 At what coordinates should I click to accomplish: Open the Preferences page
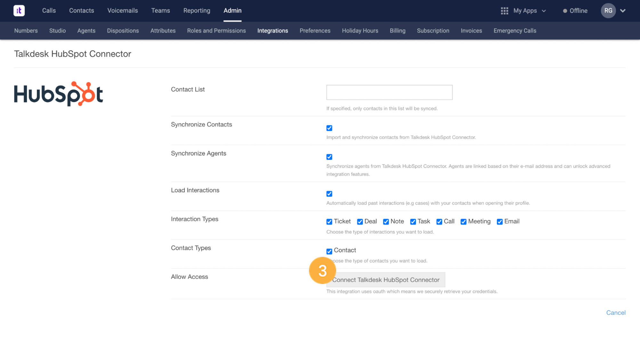coord(315,31)
